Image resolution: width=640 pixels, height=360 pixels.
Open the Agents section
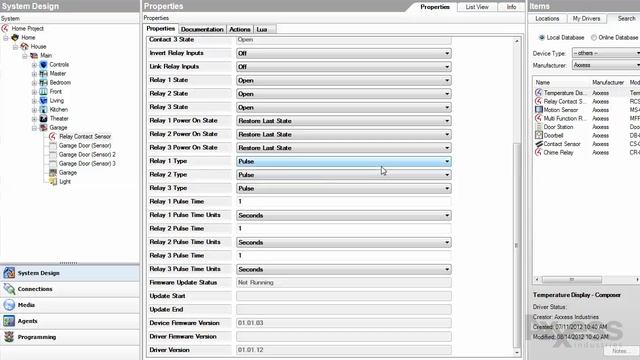click(70, 321)
